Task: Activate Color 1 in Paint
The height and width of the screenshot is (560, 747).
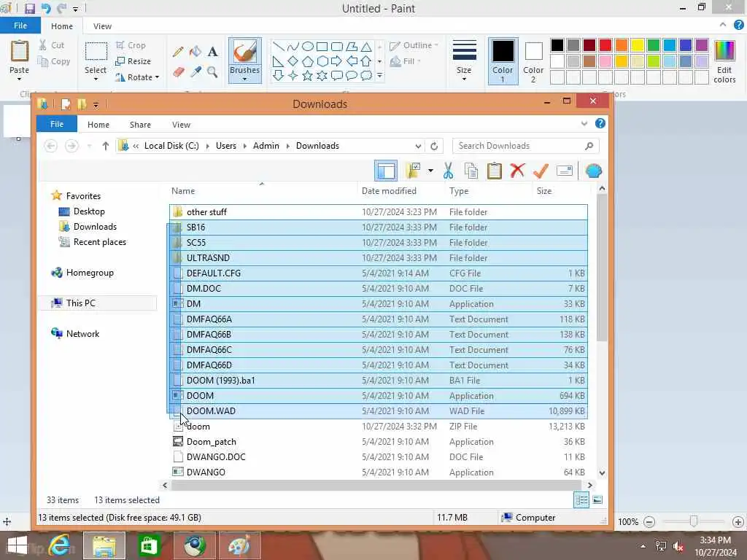Action: pos(503,61)
